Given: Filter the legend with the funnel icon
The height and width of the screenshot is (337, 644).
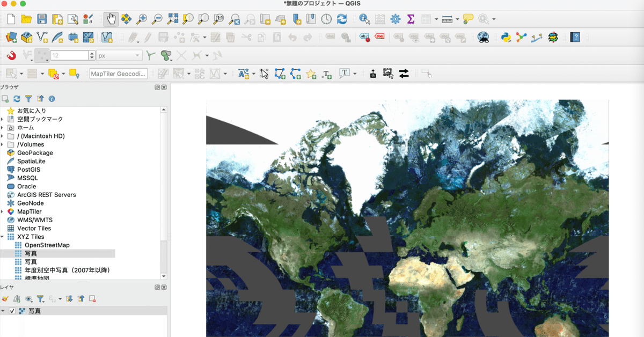Looking at the screenshot, I should 40,299.
